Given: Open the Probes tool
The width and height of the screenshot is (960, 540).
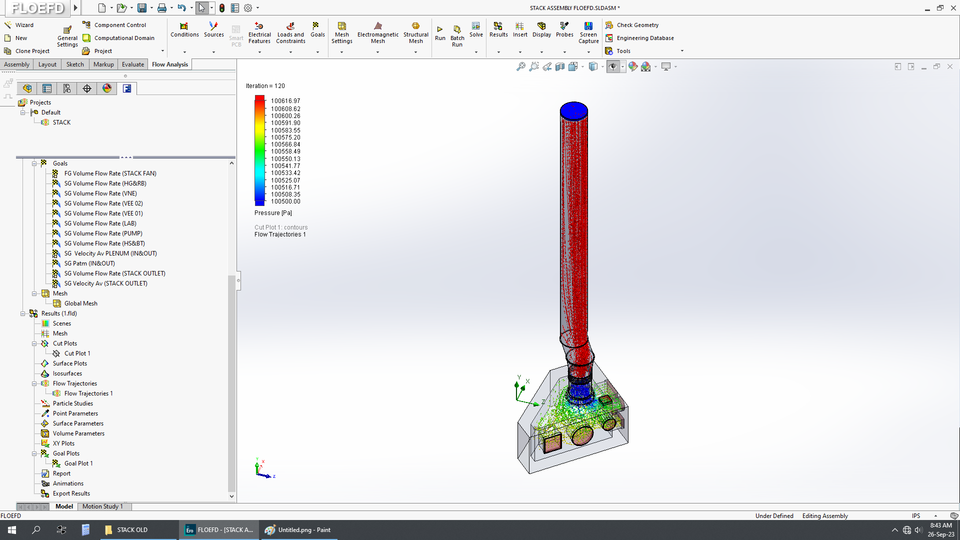Looking at the screenshot, I should [564, 29].
